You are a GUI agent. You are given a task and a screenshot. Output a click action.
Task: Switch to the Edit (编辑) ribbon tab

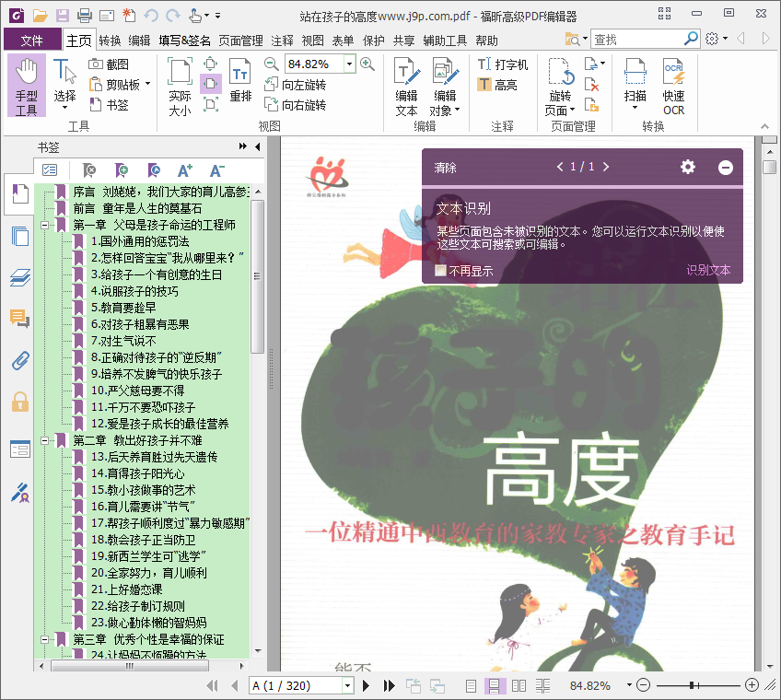tap(139, 41)
